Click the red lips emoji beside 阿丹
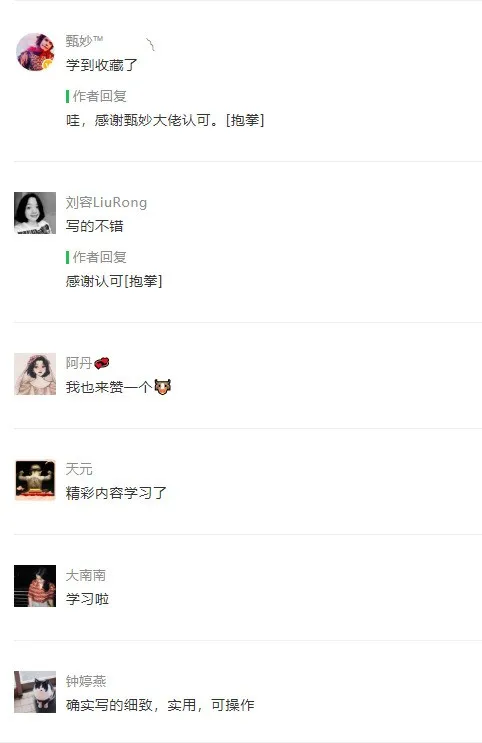The image size is (482, 743). point(102,363)
